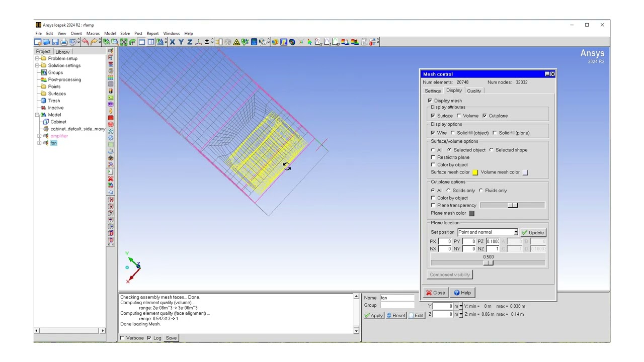The width and height of the screenshot is (644, 362).
Task: Click the Scale to fit icon
Action: pyautogui.click(x=123, y=42)
